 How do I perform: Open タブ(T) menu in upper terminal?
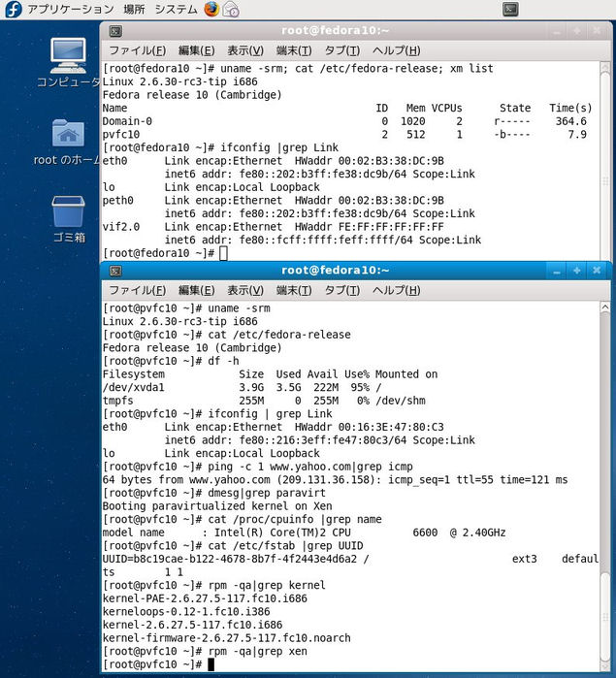[342, 50]
